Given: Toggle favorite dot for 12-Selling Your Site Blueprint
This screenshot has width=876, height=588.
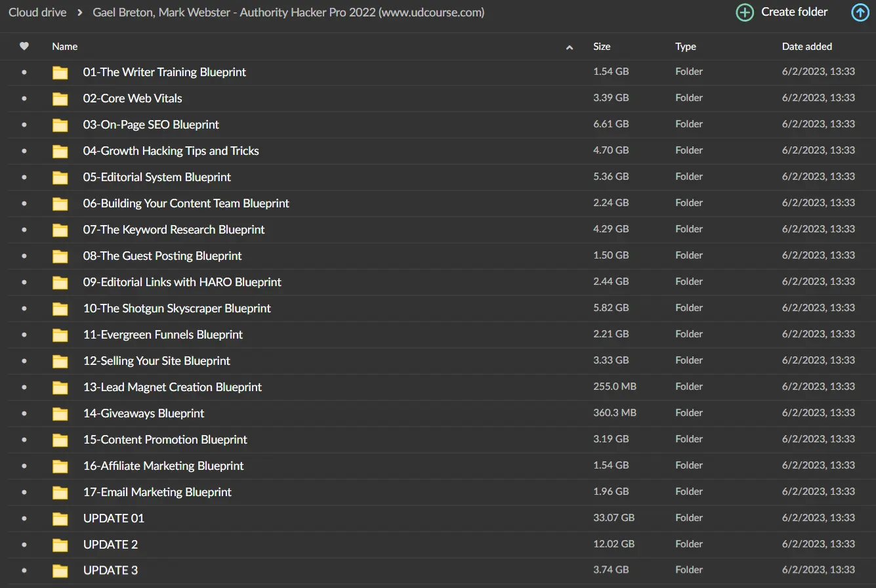Looking at the screenshot, I should pyautogui.click(x=24, y=361).
